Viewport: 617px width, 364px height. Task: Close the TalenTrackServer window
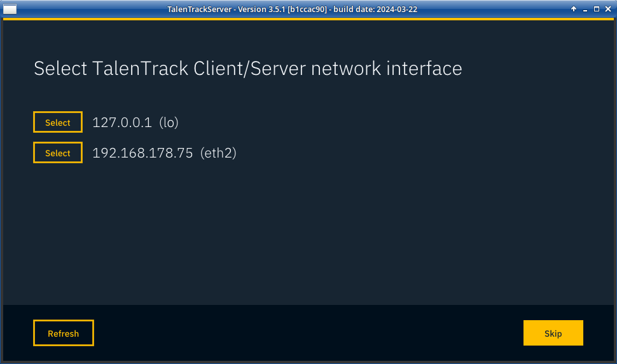[x=607, y=9]
